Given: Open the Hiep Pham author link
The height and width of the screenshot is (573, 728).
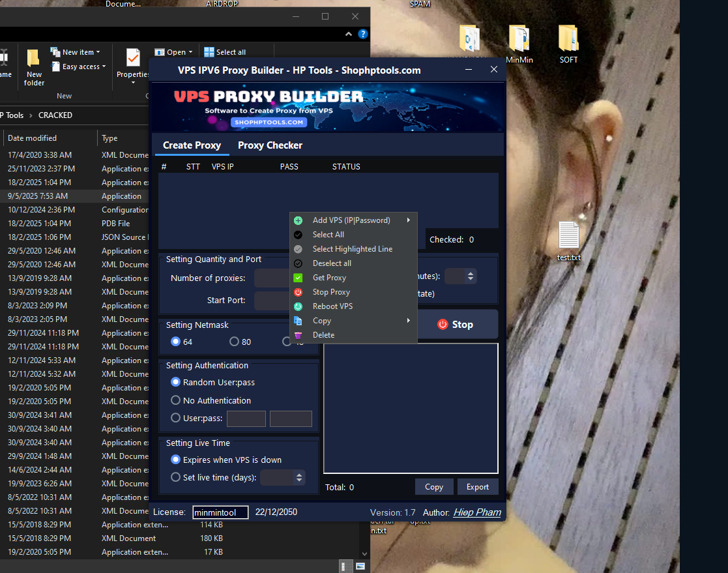Looking at the screenshot, I should tap(477, 512).
